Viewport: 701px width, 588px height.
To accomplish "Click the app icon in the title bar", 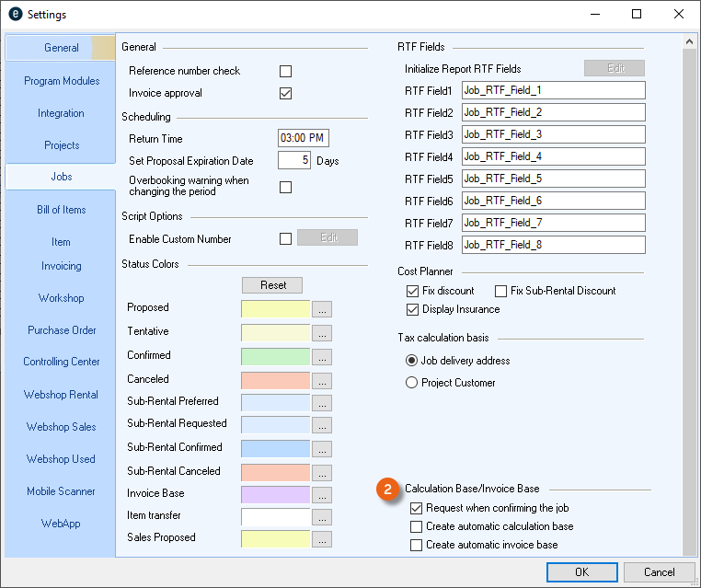I will click(15, 15).
